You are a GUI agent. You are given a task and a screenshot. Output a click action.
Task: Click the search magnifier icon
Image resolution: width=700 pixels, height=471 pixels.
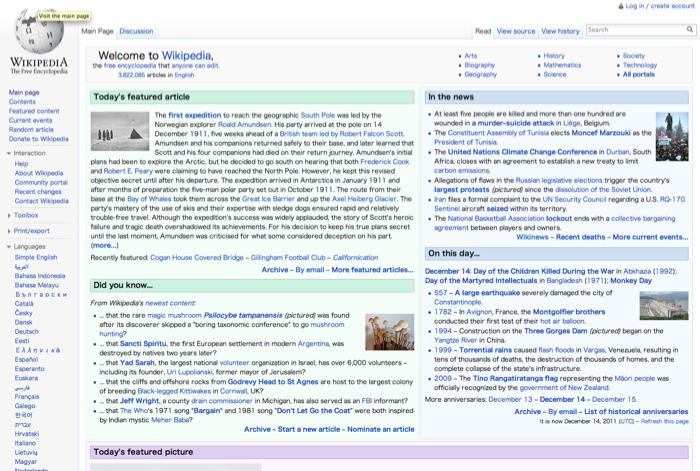tap(690, 29)
